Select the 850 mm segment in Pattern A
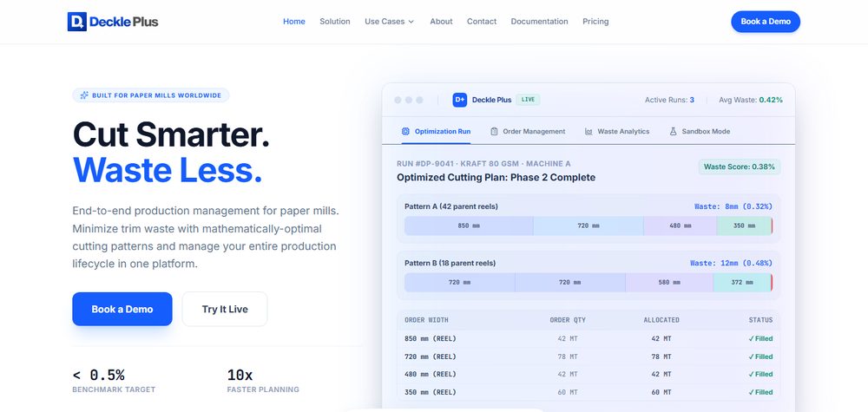This screenshot has width=868, height=412. click(x=469, y=226)
